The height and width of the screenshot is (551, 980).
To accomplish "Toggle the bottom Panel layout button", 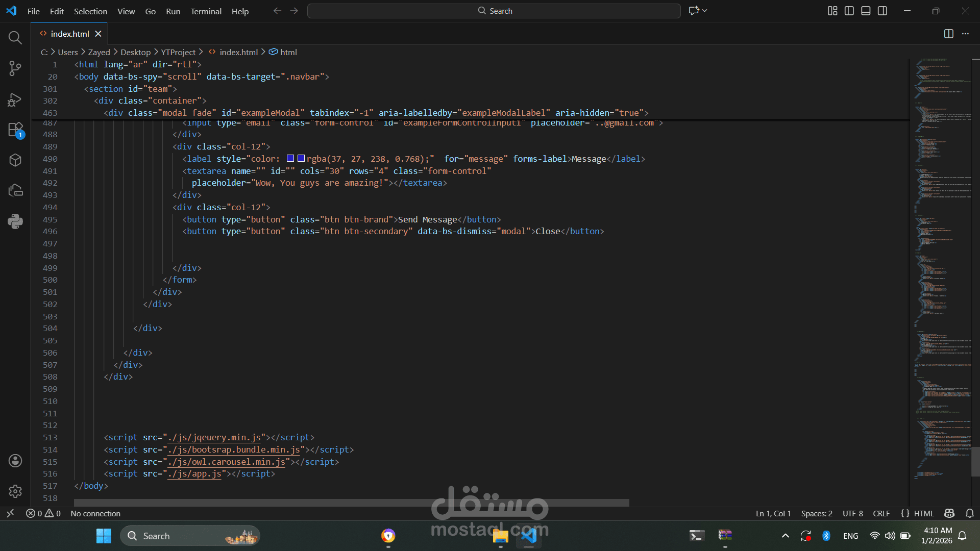I will (x=866, y=11).
